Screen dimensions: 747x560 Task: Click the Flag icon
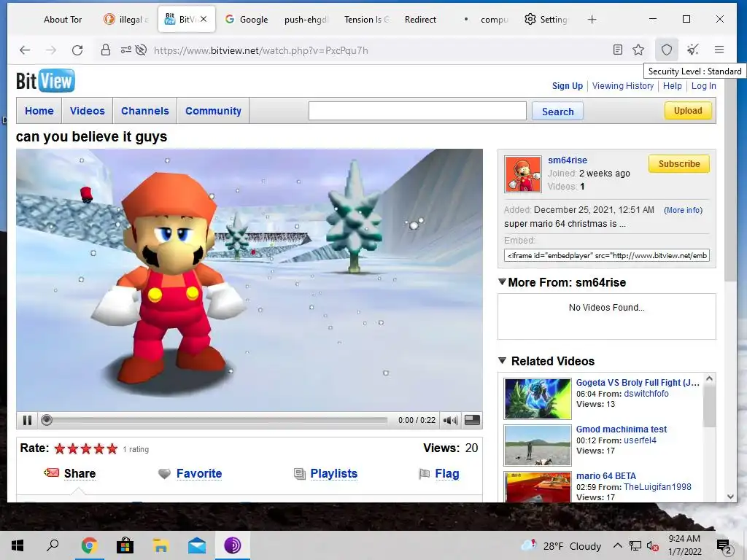pyautogui.click(x=424, y=474)
